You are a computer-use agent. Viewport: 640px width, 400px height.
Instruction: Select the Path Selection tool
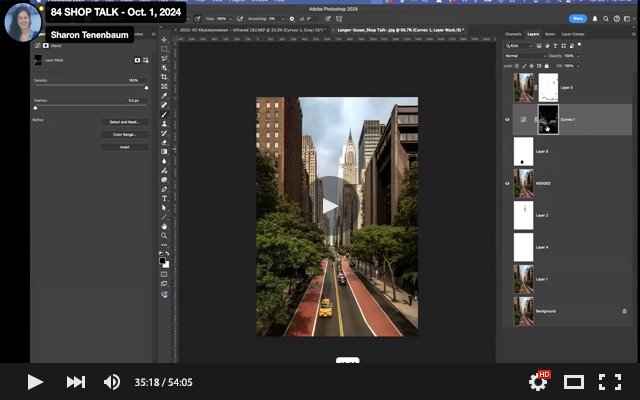coord(164,208)
